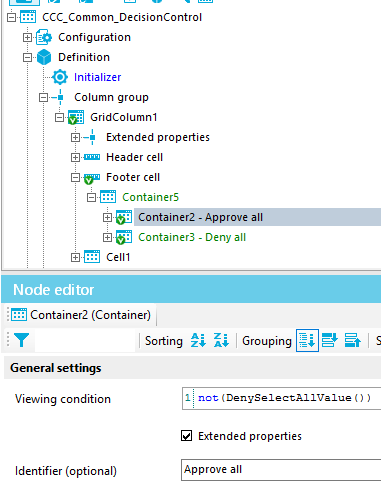Click the Identifier (optional) input field
This screenshot has height=488, width=381.
click(x=281, y=470)
